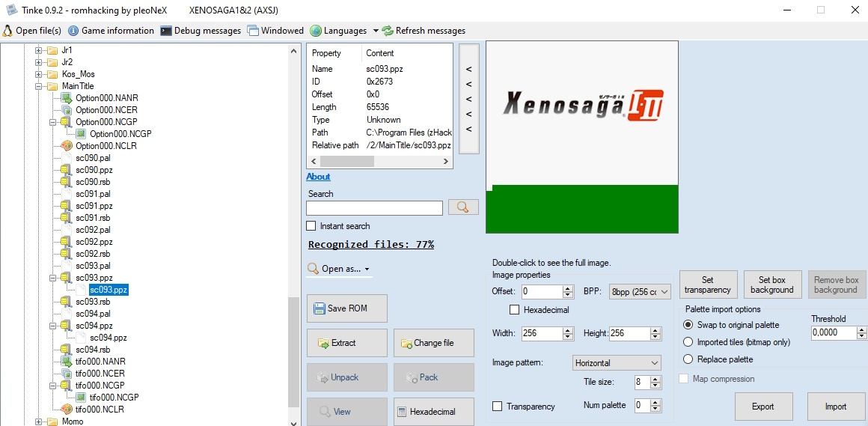Toggle the Hexadecimal offset checkbox
This screenshot has width=868, height=426.
click(514, 310)
